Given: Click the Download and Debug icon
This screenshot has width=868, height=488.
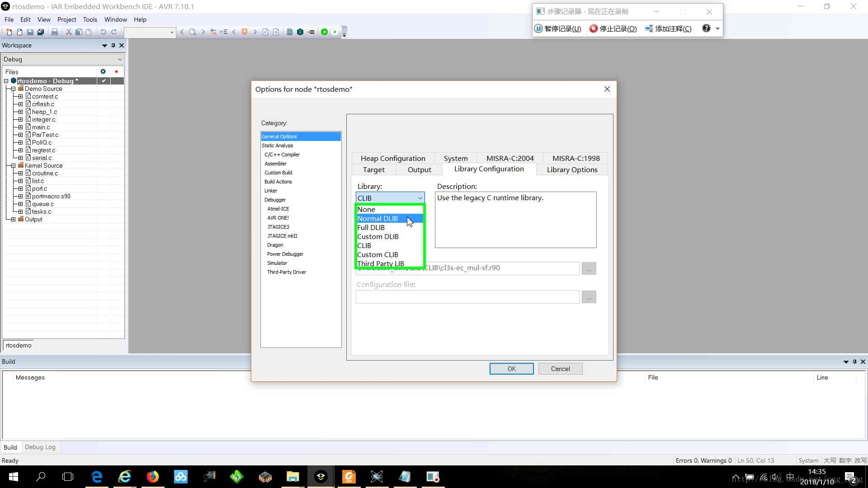Looking at the screenshot, I should pos(324,32).
